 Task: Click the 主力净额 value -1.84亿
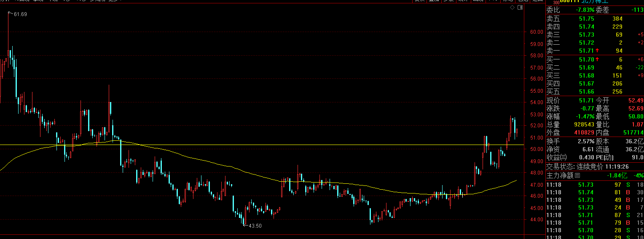coord(617,175)
